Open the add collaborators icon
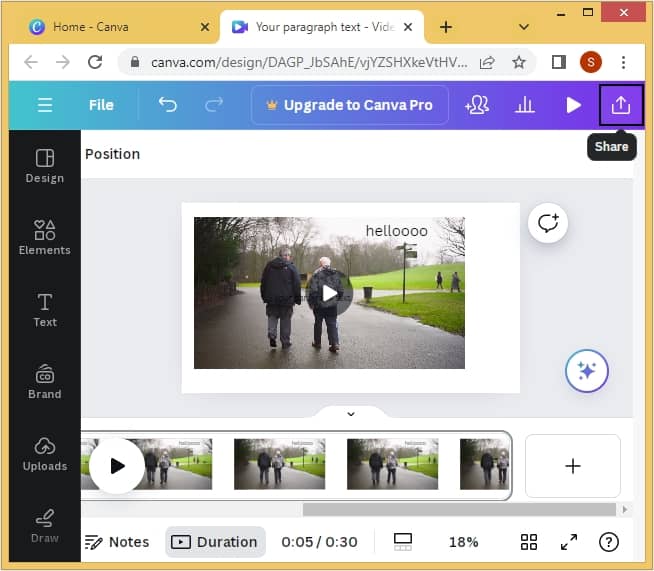The image size is (654, 571). click(x=477, y=105)
